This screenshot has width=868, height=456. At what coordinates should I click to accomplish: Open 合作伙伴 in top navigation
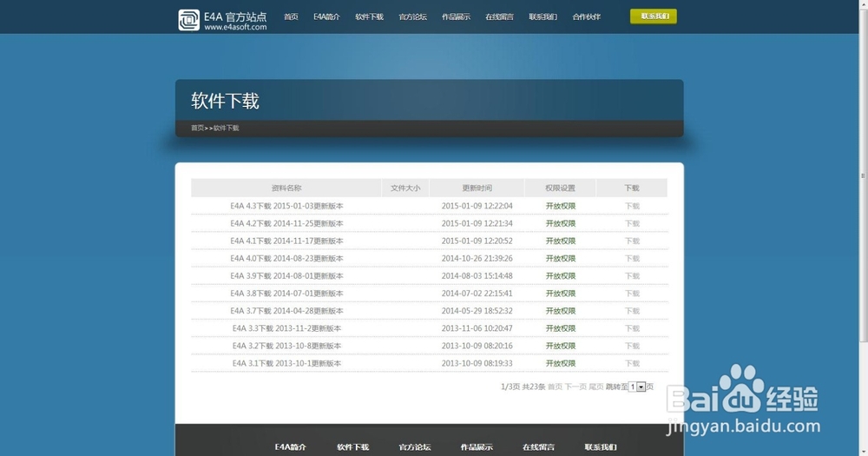(x=586, y=17)
